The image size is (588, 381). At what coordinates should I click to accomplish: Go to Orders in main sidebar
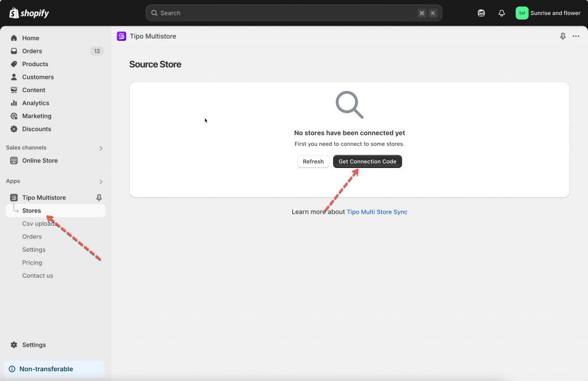(x=32, y=51)
